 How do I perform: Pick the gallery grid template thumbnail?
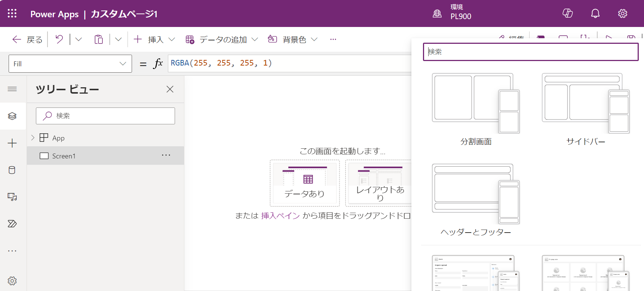click(x=586, y=273)
